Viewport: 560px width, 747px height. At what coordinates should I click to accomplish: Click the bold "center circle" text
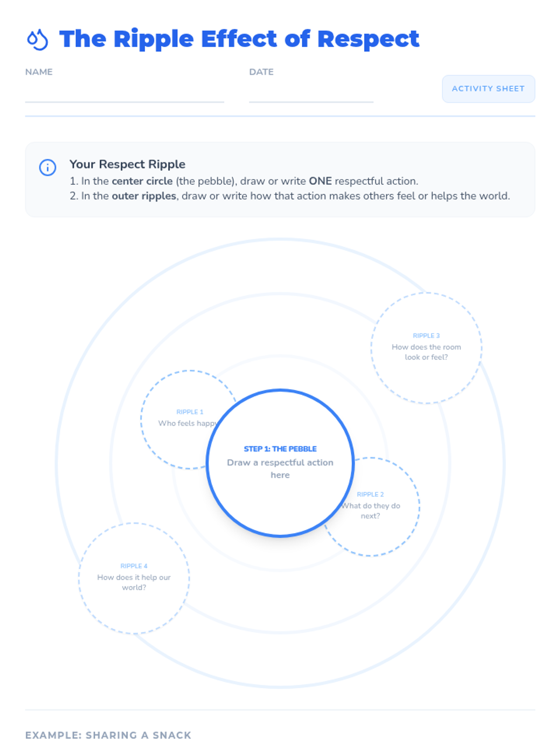pos(142,181)
